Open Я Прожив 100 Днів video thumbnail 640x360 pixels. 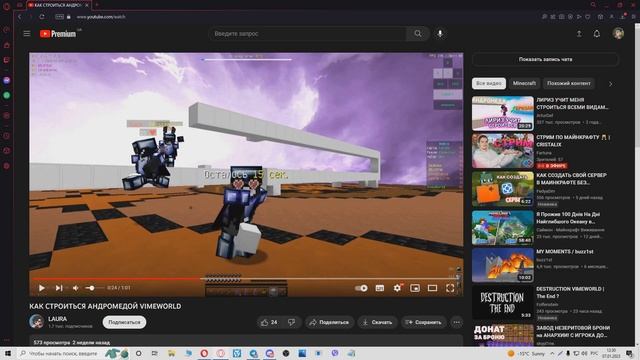[x=503, y=228]
